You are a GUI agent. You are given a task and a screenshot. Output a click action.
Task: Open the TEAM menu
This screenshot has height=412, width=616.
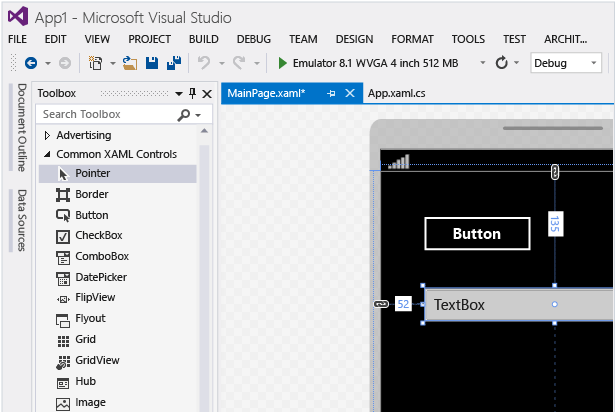point(303,39)
